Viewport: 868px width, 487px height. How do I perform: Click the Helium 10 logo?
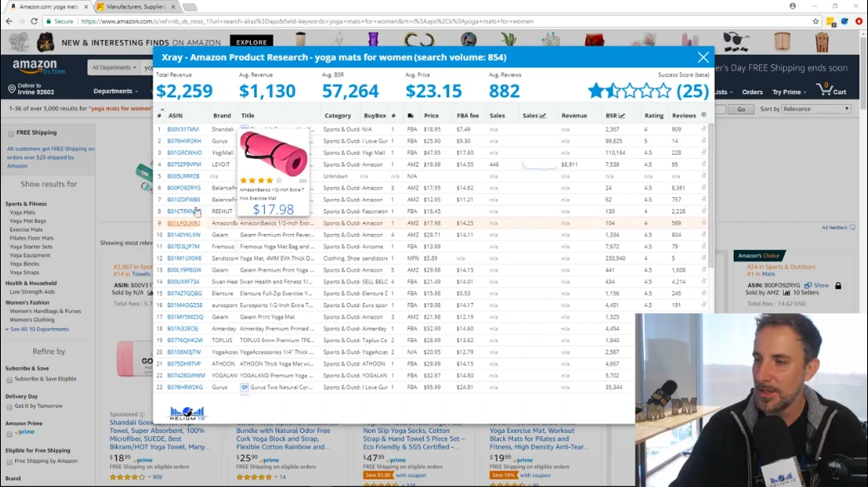click(187, 413)
